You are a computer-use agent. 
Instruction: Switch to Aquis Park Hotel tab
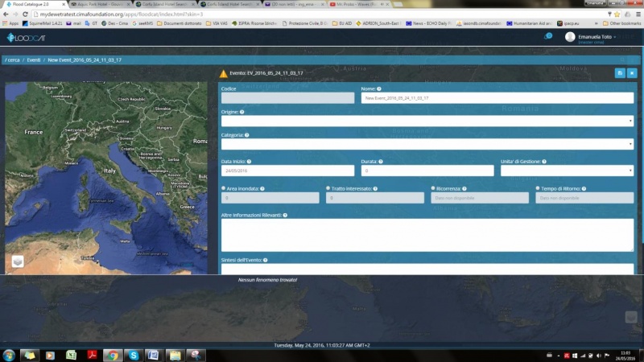[100, 4]
